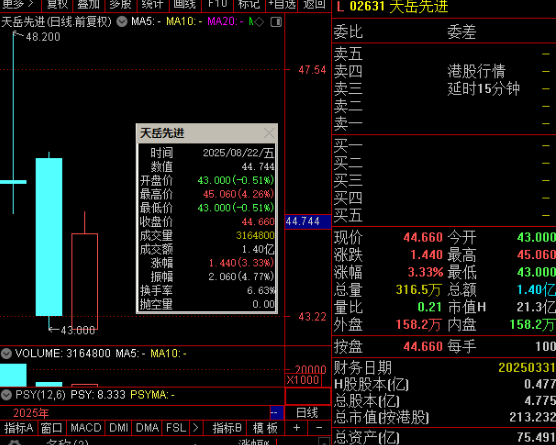This screenshot has width=556, height=445.
Task: Switch to the DMA indicator
Action: [147, 428]
